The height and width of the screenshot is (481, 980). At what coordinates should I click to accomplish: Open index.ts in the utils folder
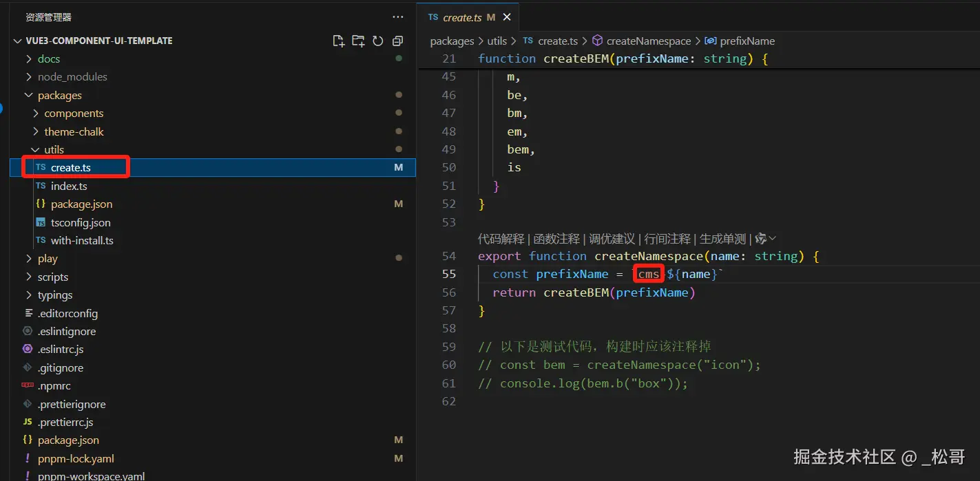pos(69,186)
